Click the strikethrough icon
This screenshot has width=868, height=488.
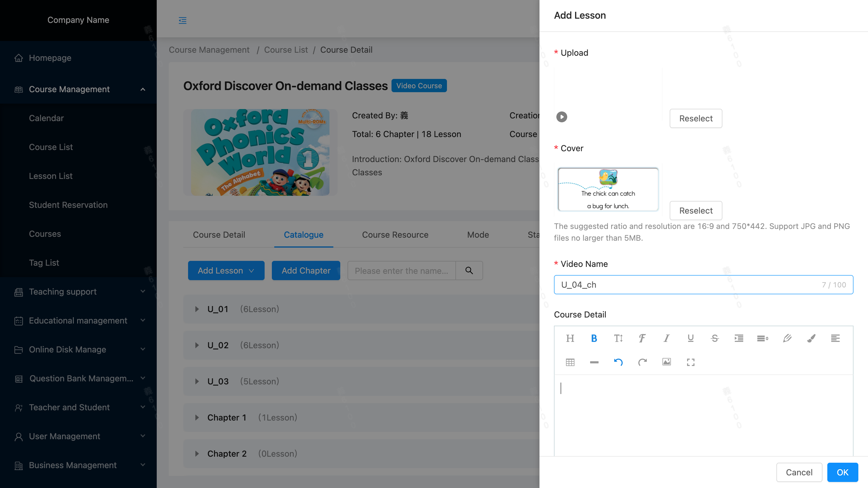[x=715, y=338]
